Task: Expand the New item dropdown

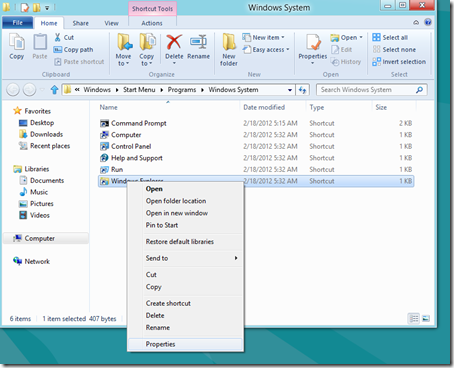Action: pos(283,37)
